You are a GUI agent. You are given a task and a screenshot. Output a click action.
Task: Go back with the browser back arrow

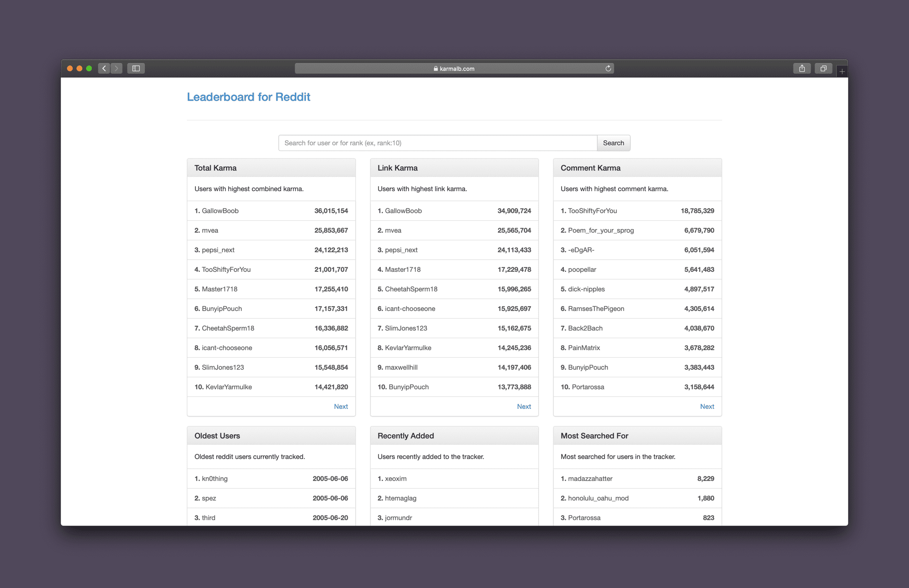[104, 68]
